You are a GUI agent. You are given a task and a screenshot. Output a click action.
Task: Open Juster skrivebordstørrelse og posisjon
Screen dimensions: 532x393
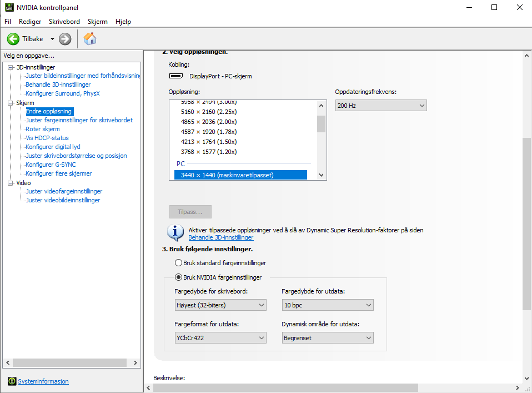(x=76, y=155)
